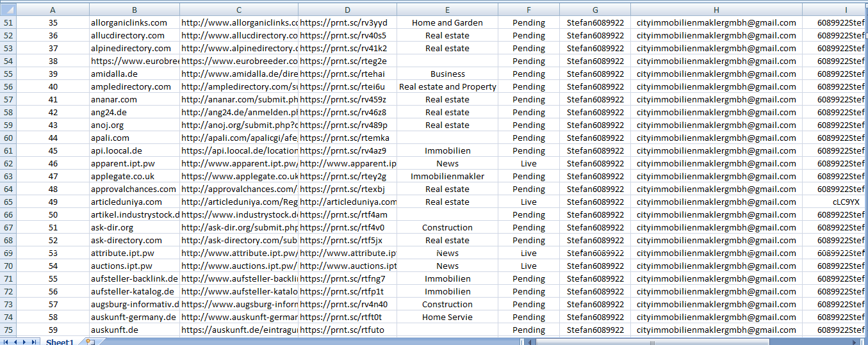Click cell containing allorganiclinks.com
Image resolution: width=868 pixels, height=345 pixels.
tap(135, 22)
